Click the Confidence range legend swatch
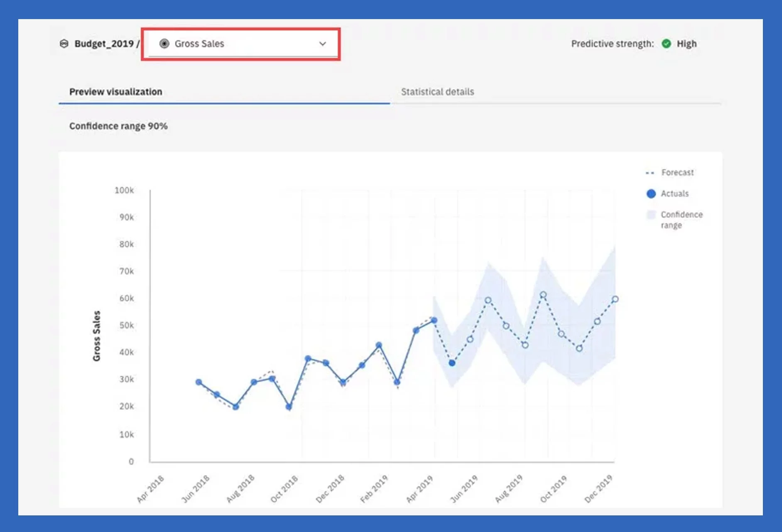Viewport: 782px width, 532px height. click(x=651, y=215)
